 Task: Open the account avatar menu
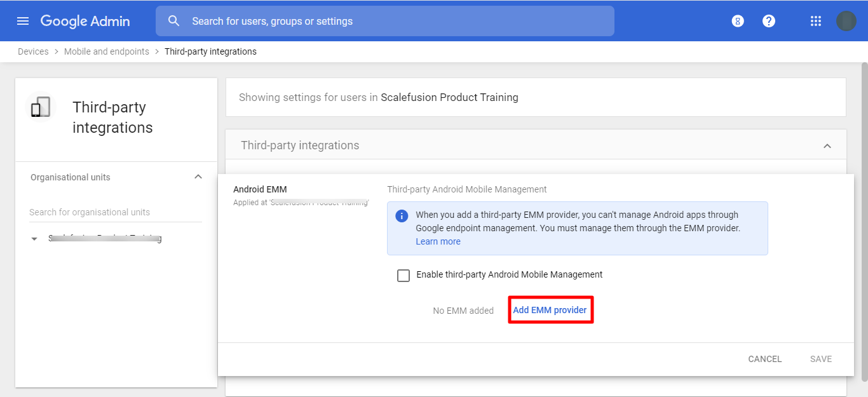(x=846, y=21)
